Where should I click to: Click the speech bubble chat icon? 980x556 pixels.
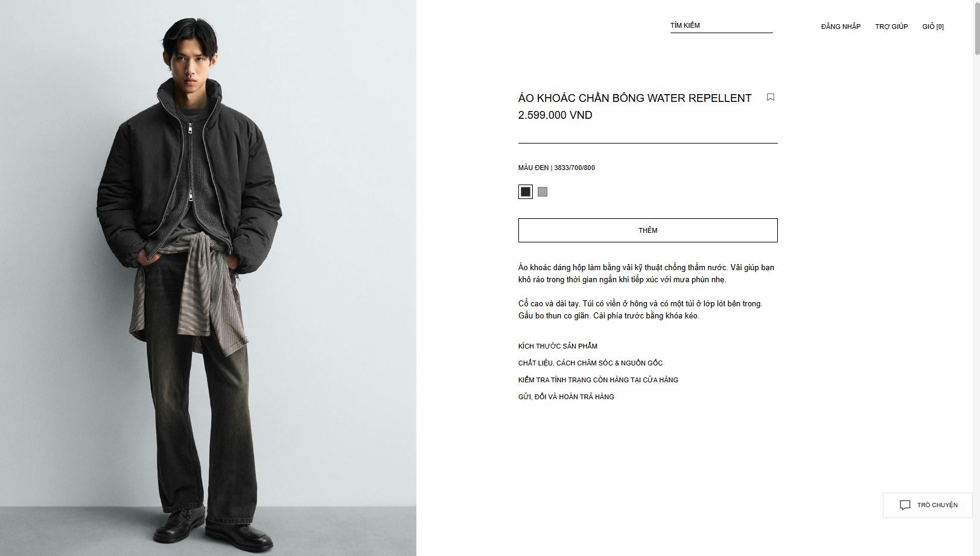coord(905,505)
